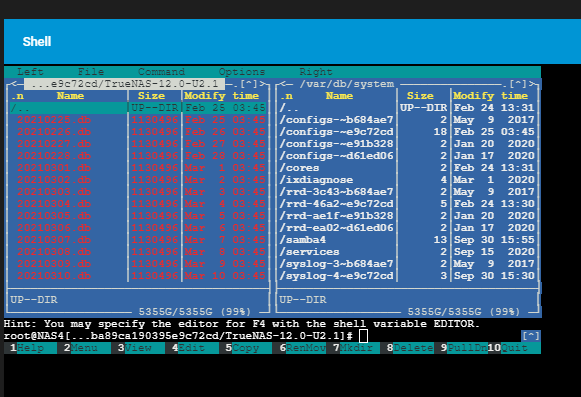Screen dimensions: 581x397
Task: Toggle left panel .n sort order
Action: 17,96
